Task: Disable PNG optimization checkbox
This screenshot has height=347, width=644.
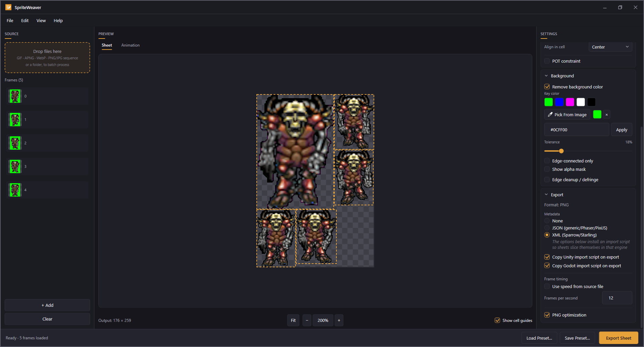Action: [x=547, y=315]
